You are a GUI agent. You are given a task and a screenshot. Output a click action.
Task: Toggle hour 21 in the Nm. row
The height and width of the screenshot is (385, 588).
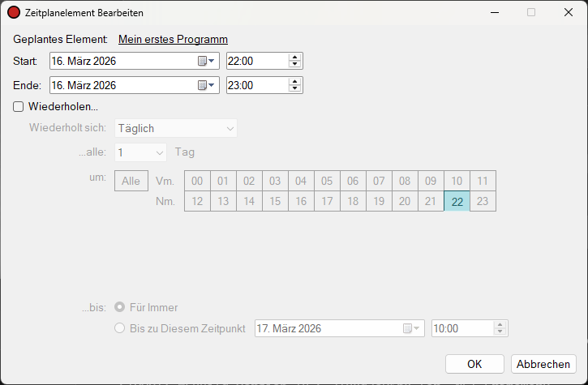(x=431, y=201)
